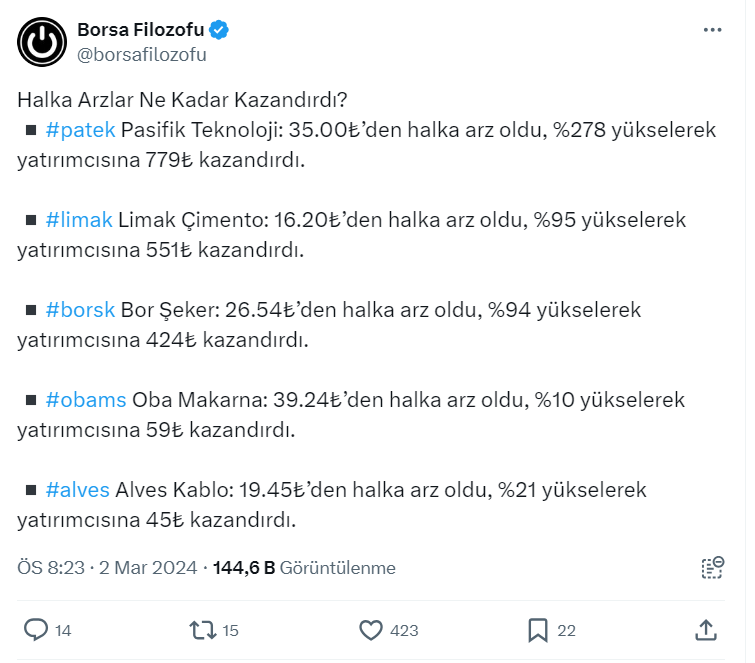Visit the #alves hashtag page
This screenshot has width=755, height=663.
(78, 490)
